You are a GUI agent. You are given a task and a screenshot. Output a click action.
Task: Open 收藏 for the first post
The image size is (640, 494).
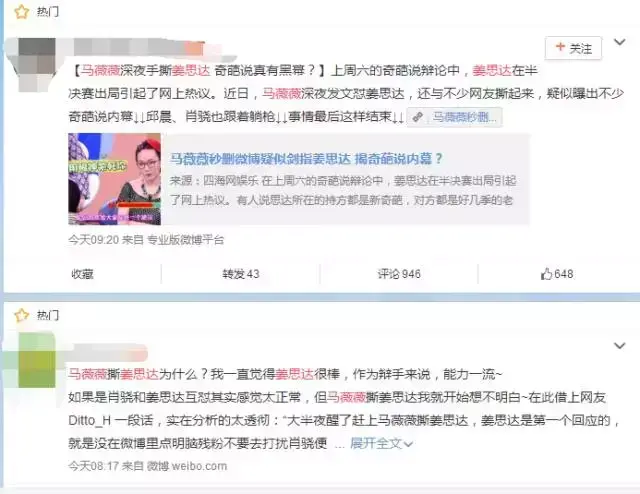coord(82,274)
